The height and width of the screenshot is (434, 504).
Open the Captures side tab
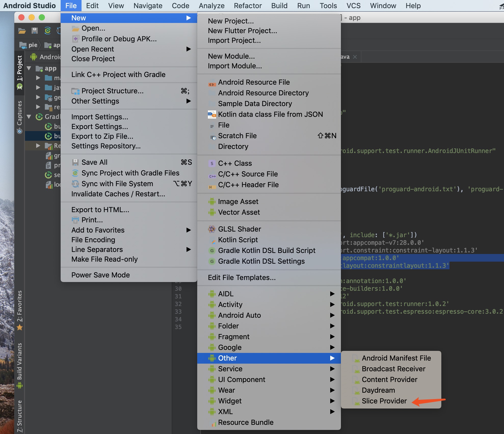click(20, 117)
